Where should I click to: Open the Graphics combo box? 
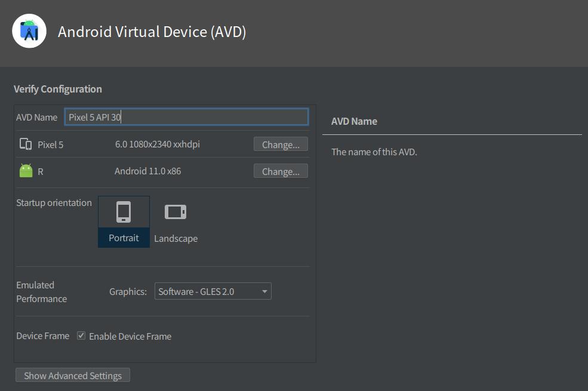pos(213,291)
